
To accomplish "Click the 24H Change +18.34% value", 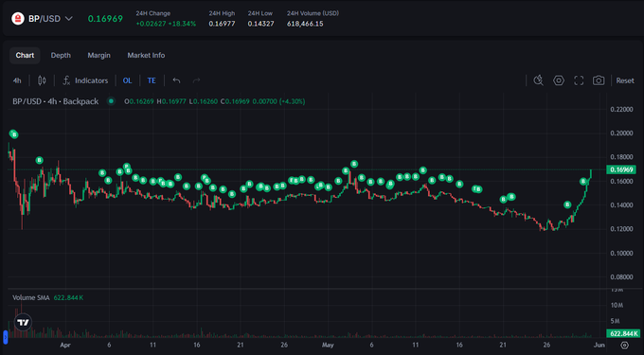I will tap(182, 24).
